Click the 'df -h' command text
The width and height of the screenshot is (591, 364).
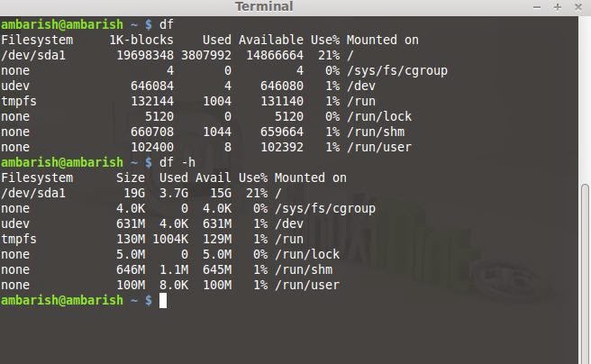[177, 162]
